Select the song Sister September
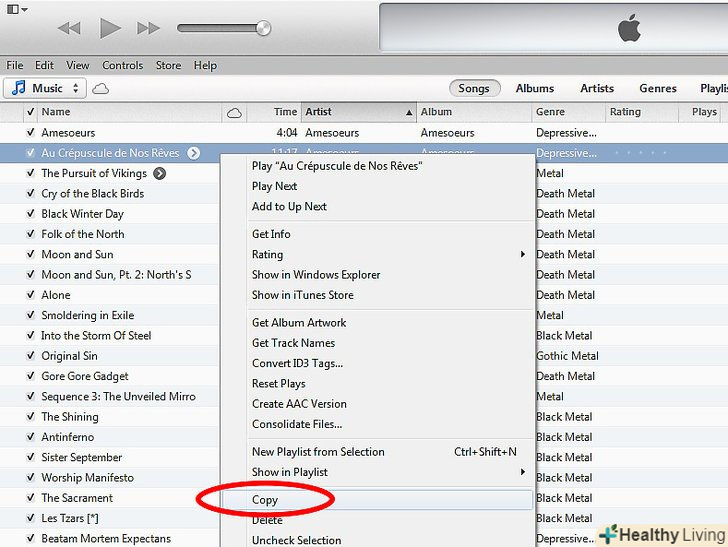The image size is (728, 547). (x=81, y=457)
